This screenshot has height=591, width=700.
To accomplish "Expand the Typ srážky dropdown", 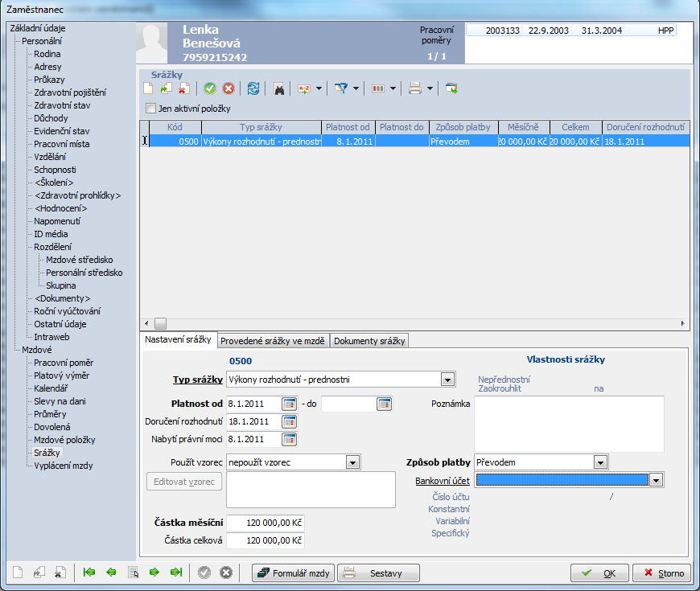I will [x=447, y=380].
